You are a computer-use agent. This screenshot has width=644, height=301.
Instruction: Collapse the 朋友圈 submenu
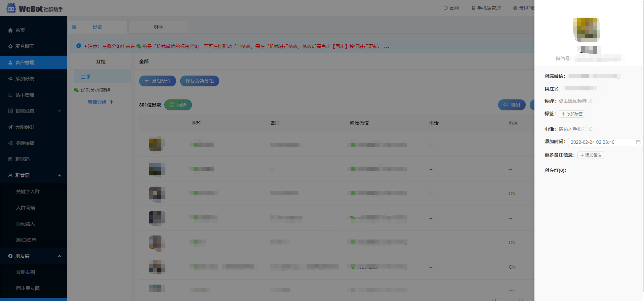coord(59,256)
